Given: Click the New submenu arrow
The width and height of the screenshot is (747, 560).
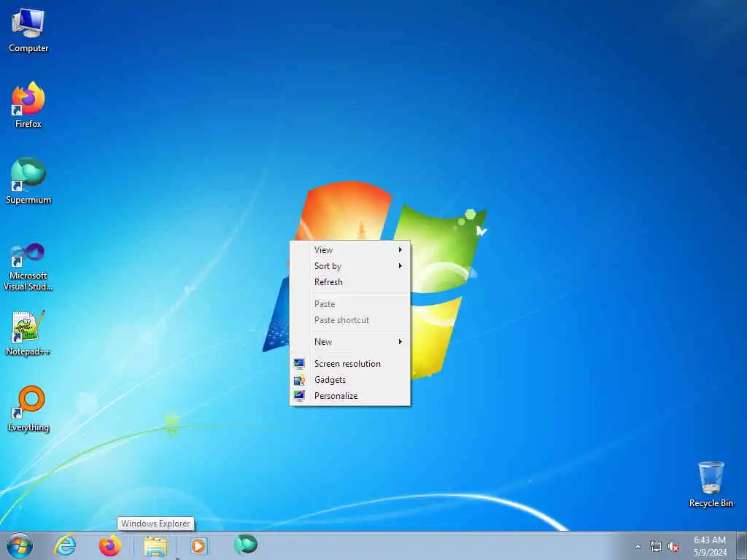Looking at the screenshot, I should (x=400, y=341).
